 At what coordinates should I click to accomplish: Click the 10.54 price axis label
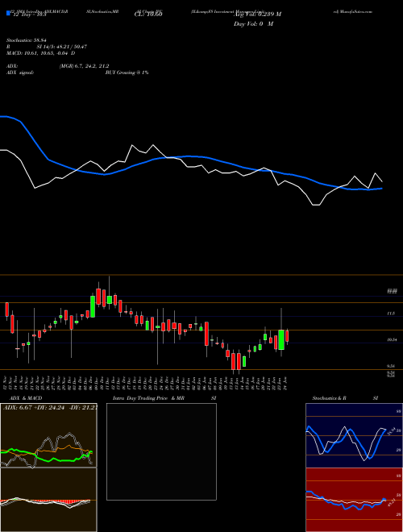pos(393,339)
